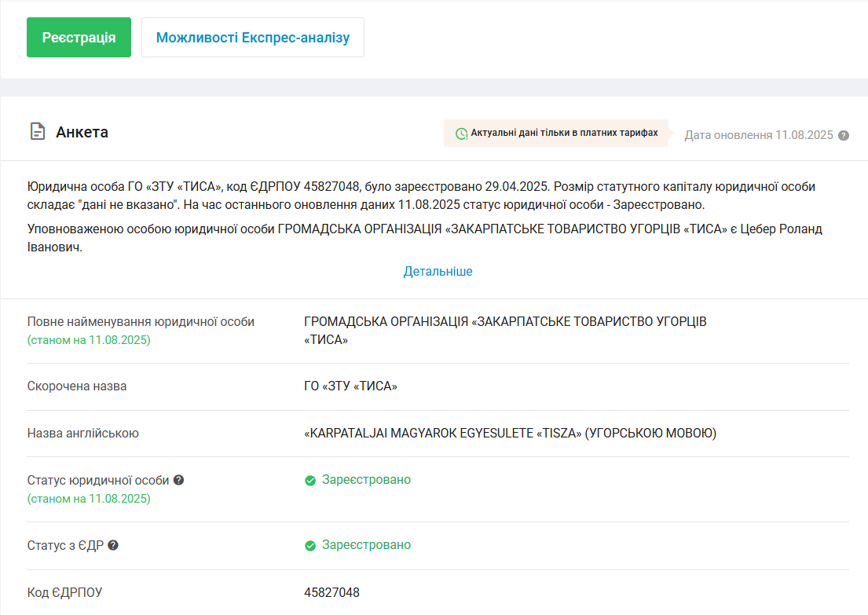The height and width of the screenshot is (615, 868).
Task: Click станом на 11.08.2025 under Повне найменування
Action: pos(89,340)
